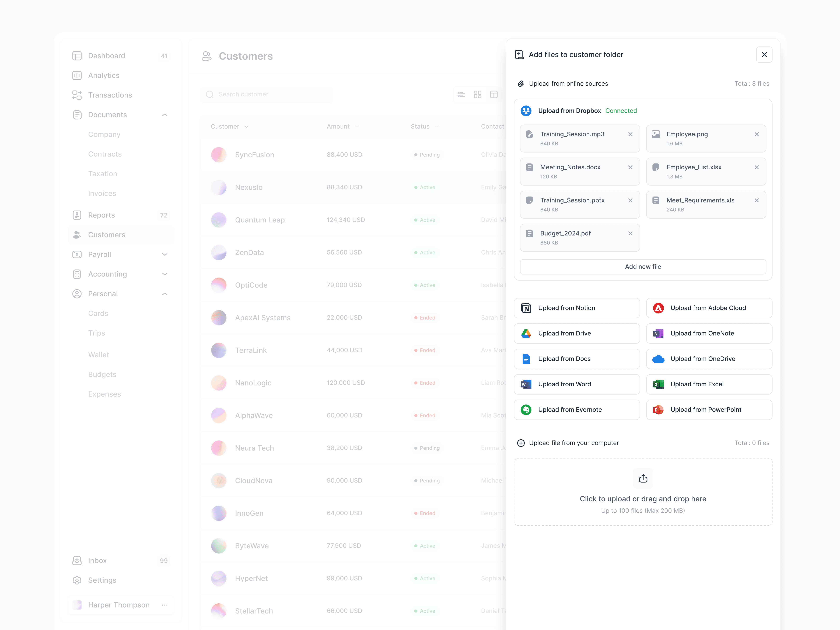Click upload arrow icon in drop zone

point(643,478)
